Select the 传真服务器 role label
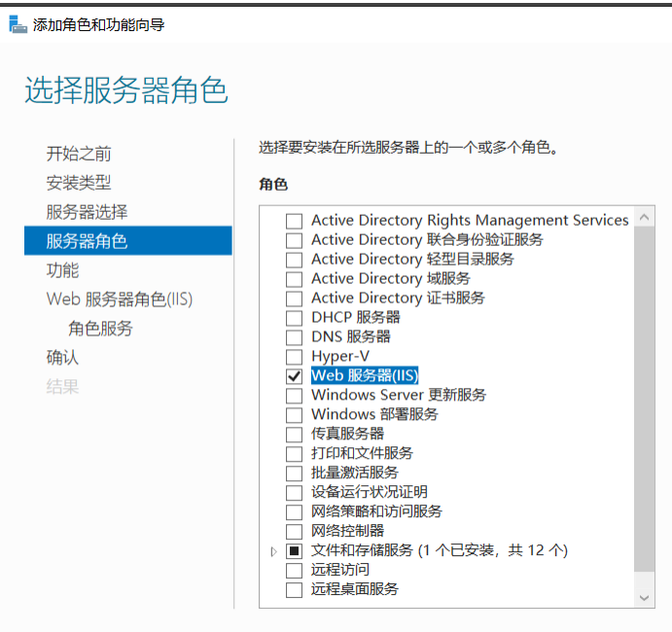672x632 pixels. (347, 434)
